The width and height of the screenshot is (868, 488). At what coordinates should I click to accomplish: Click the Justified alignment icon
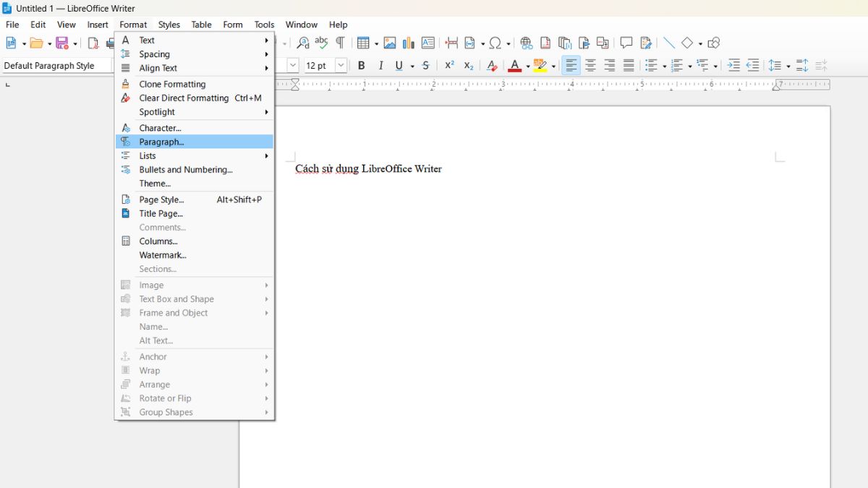[629, 66]
